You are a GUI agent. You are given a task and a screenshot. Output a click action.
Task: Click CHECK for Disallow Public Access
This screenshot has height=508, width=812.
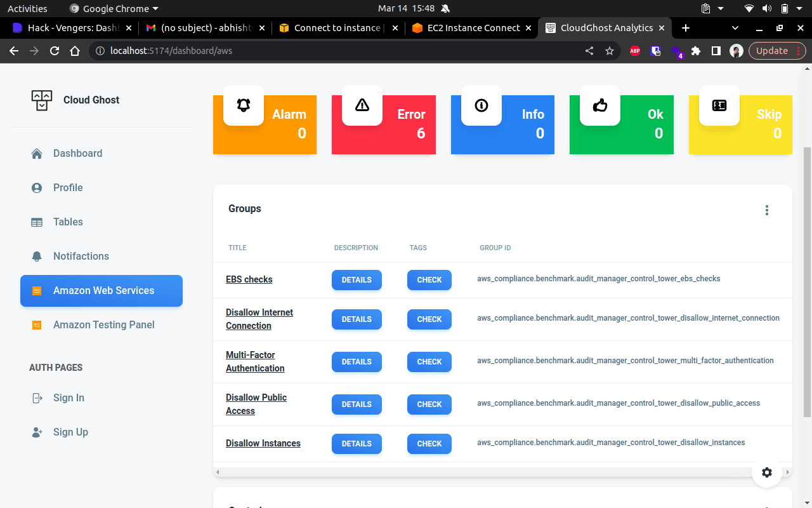click(x=429, y=404)
